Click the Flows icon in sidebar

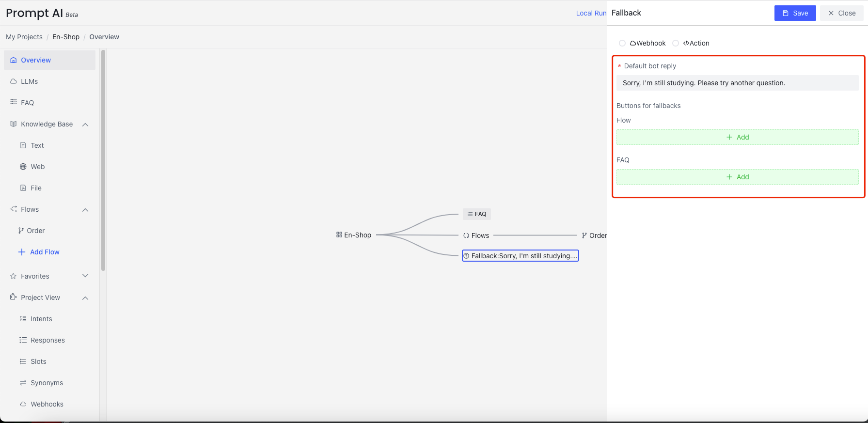click(x=14, y=209)
